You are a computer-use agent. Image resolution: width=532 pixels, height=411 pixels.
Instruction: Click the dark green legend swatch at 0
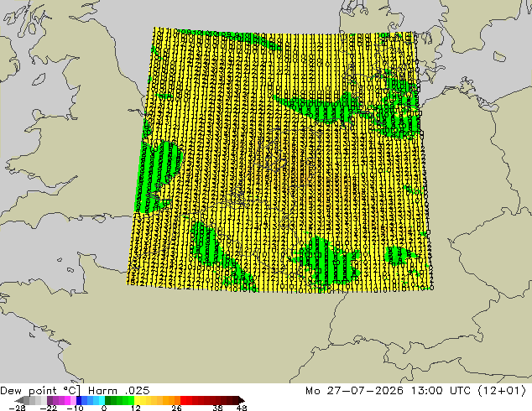[108, 400]
